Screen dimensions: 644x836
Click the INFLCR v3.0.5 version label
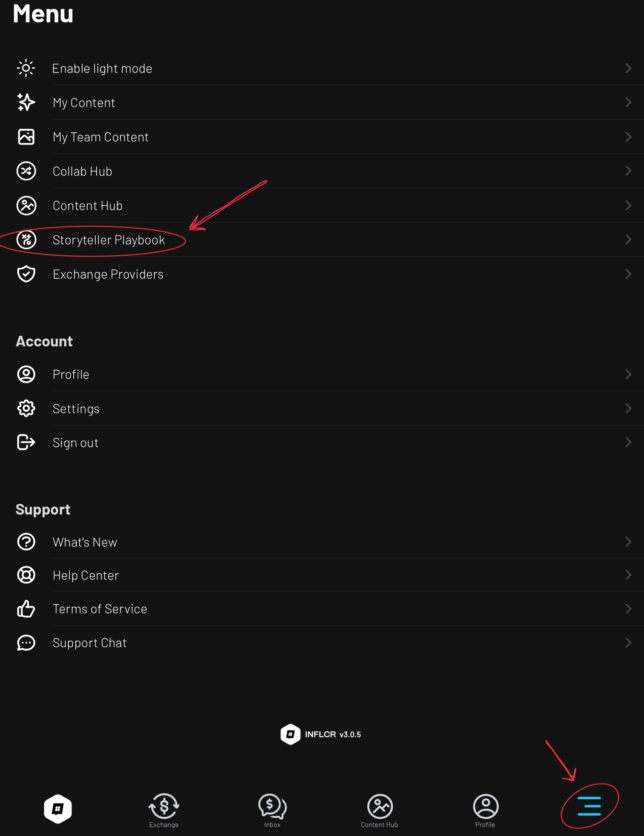[333, 734]
